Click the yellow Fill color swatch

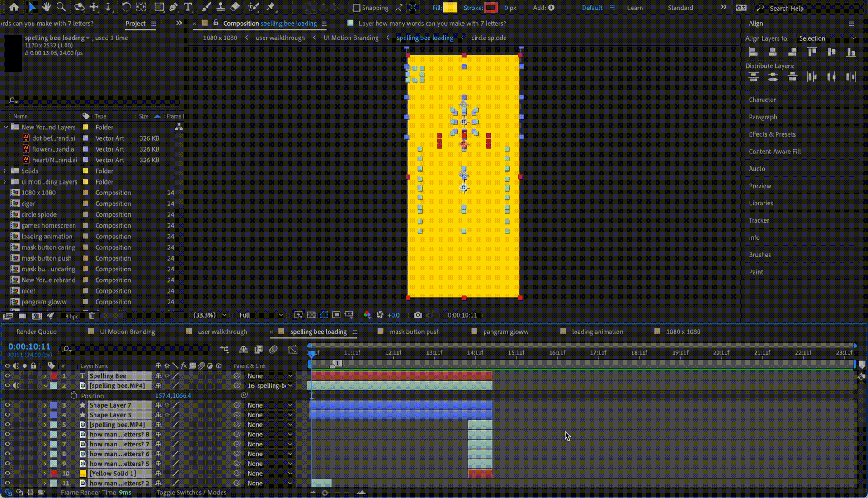[450, 8]
